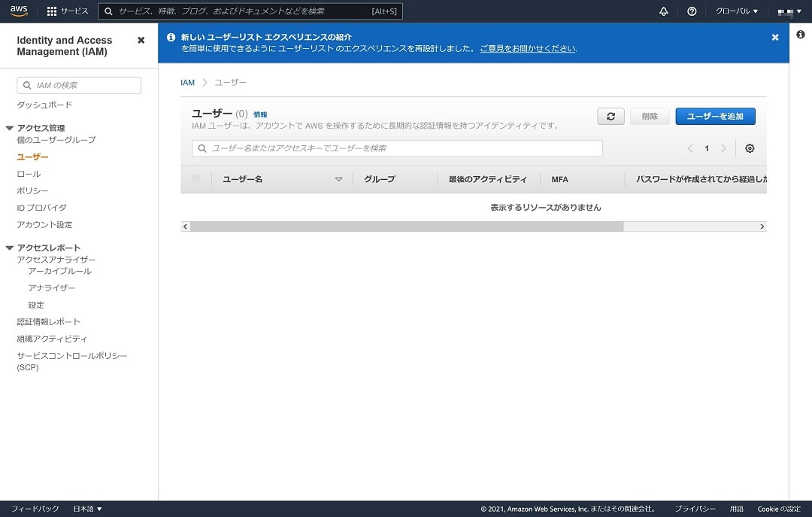Open ポリシー in the sidebar
The image size is (812, 517).
tap(32, 191)
